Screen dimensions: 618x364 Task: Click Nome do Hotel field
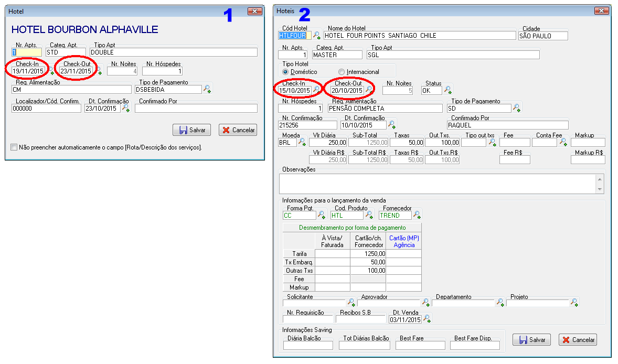420,36
